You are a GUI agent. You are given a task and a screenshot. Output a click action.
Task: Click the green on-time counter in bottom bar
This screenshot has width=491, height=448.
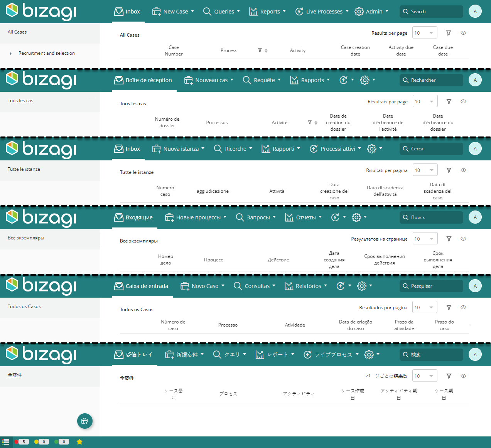(61, 442)
